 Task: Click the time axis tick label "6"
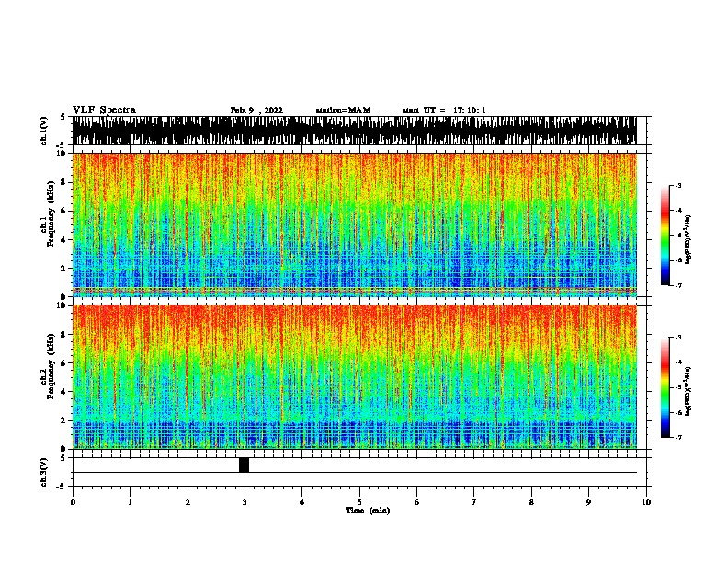coord(416,502)
